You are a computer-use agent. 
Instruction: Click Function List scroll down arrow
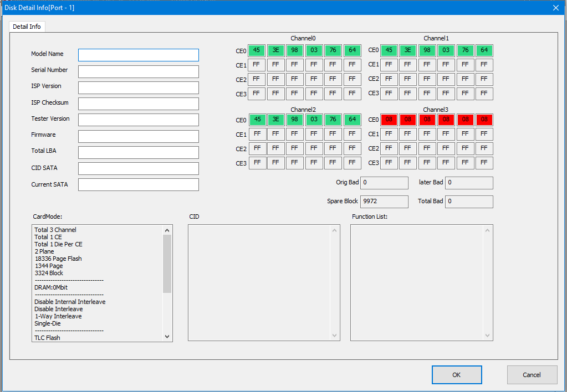[x=487, y=336]
